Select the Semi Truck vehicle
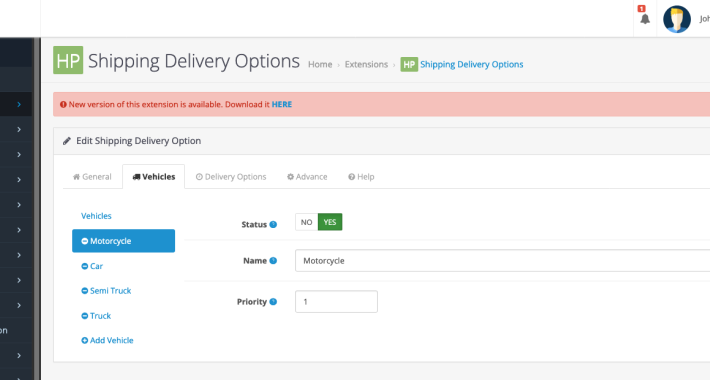This screenshot has height=380, width=710. (x=110, y=291)
